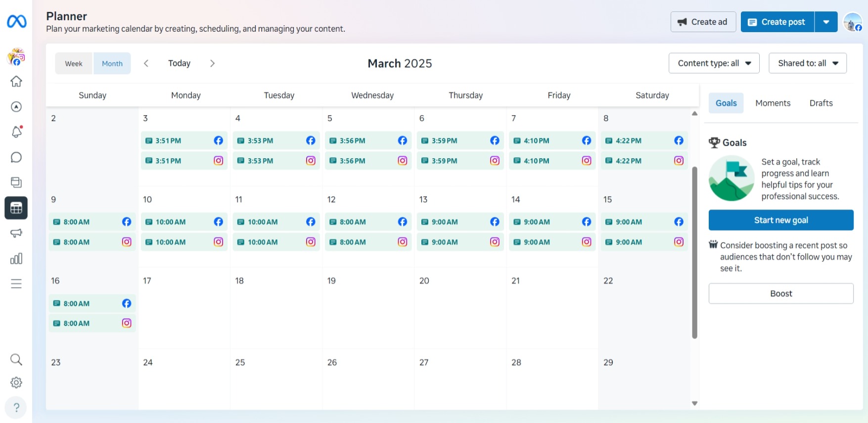This screenshot has width=868, height=423.
Task: Click the Search magnifier icon
Action: coord(16,359)
